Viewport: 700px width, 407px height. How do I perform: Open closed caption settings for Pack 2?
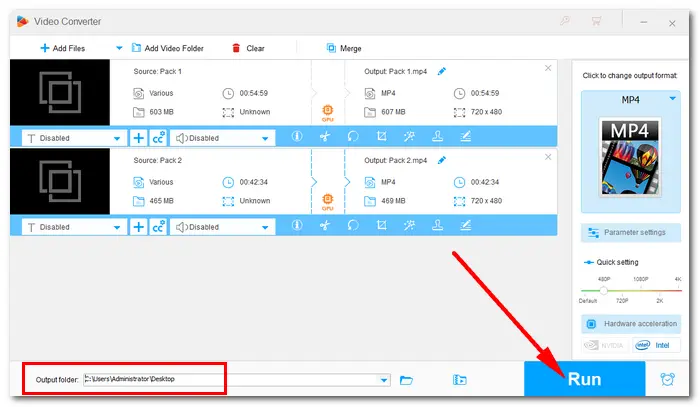point(158,227)
